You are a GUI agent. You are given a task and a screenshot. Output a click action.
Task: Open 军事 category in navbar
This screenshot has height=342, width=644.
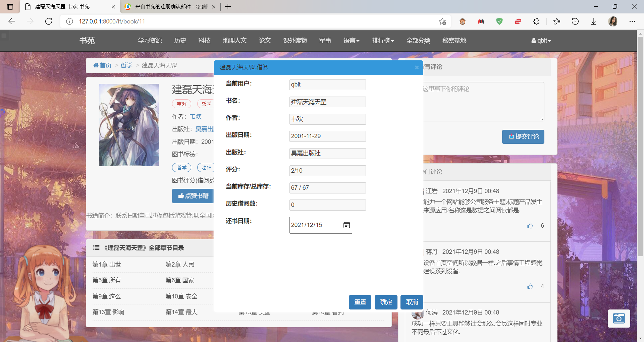coord(325,41)
